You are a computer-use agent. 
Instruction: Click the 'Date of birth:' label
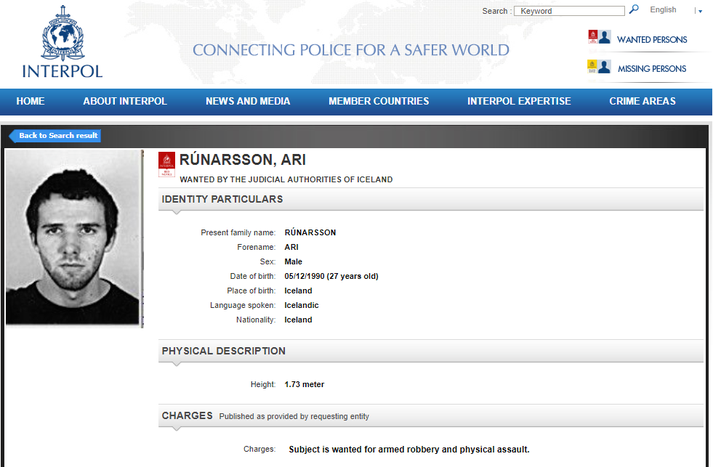click(x=252, y=276)
